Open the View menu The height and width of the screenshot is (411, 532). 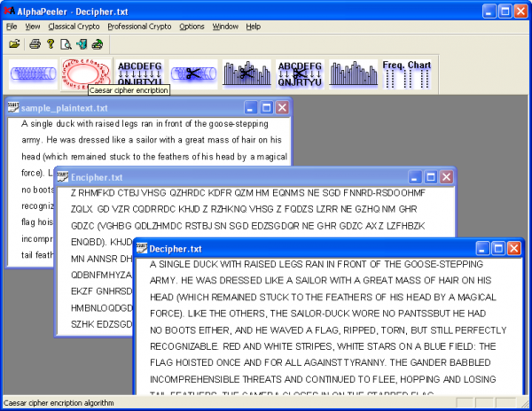(33, 27)
